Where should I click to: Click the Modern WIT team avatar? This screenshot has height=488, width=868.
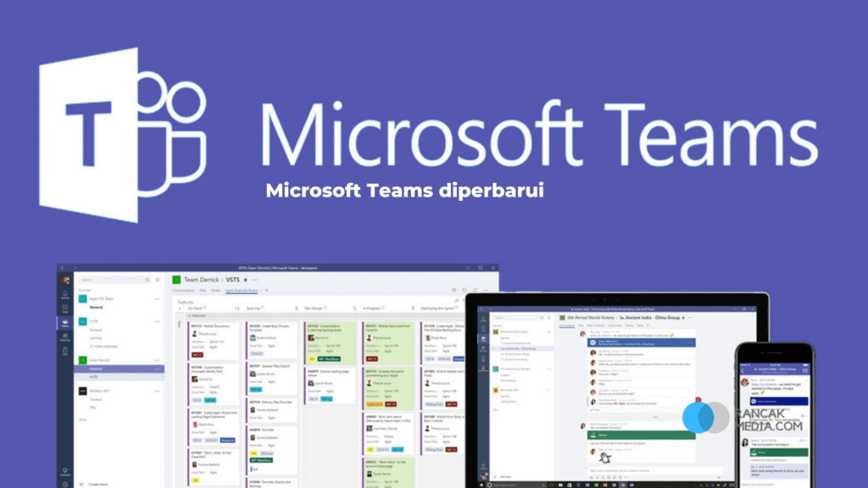pos(82,391)
